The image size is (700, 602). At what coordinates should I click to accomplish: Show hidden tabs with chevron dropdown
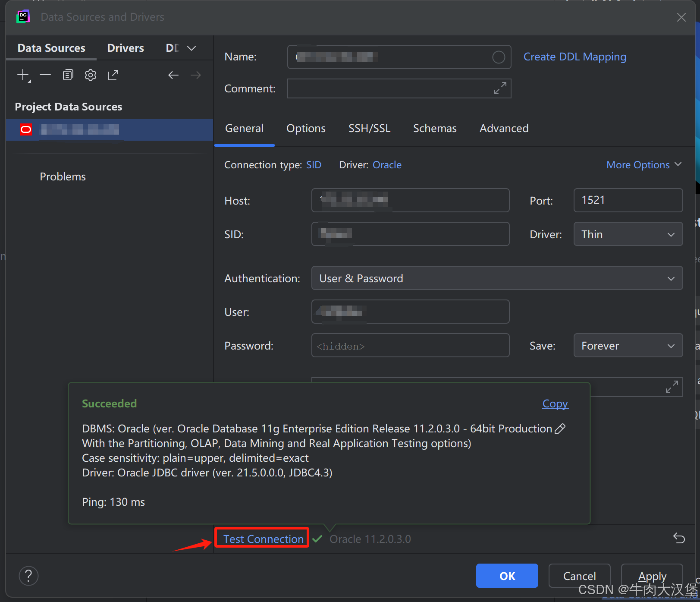(x=191, y=48)
